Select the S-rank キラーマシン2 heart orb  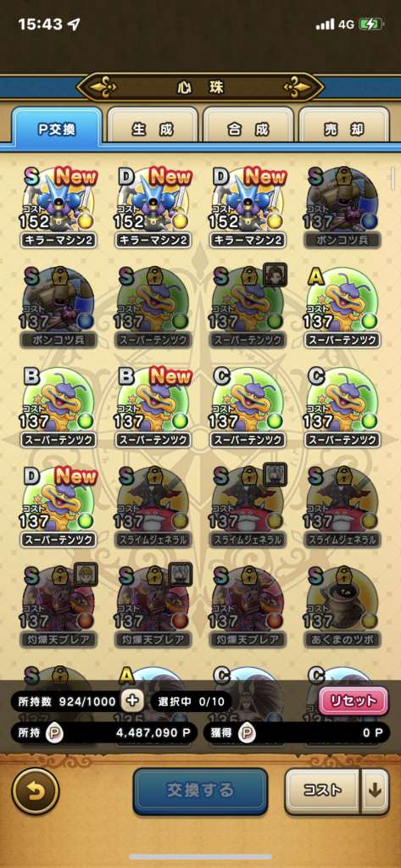coord(59,208)
